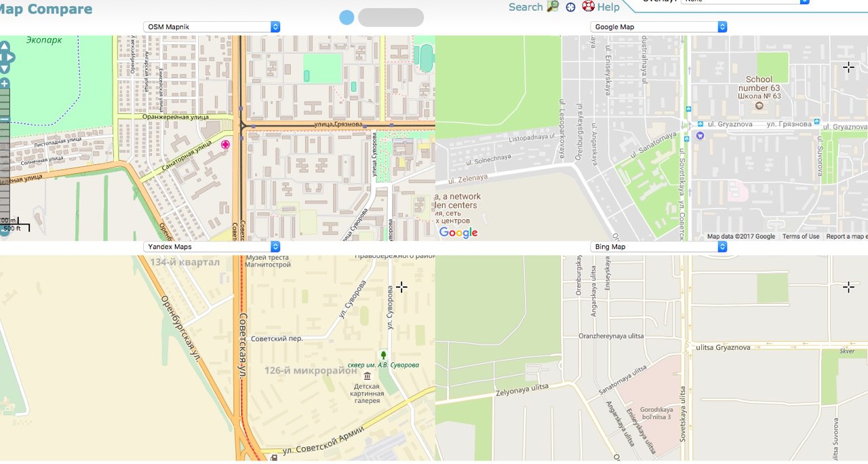Click the museum icon above Детская картинная галерея

(x=368, y=376)
